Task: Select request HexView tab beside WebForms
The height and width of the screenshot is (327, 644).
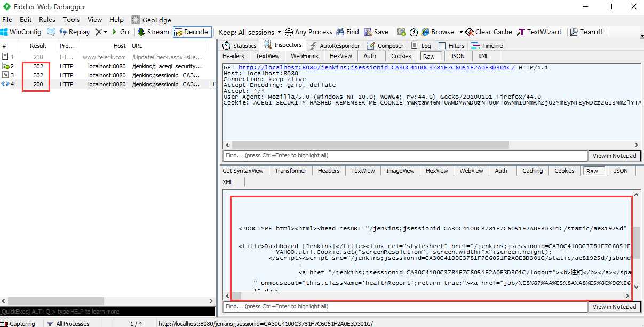Action: coord(340,56)
